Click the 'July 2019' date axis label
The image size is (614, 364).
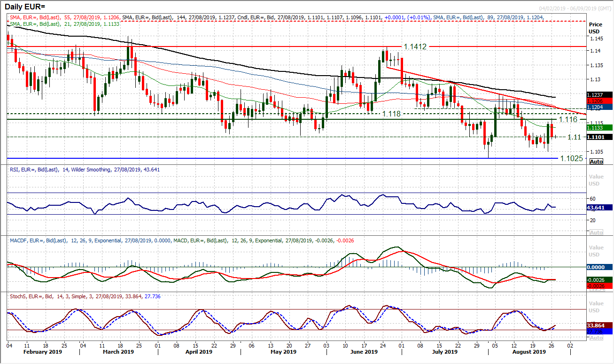coord(444,351)
